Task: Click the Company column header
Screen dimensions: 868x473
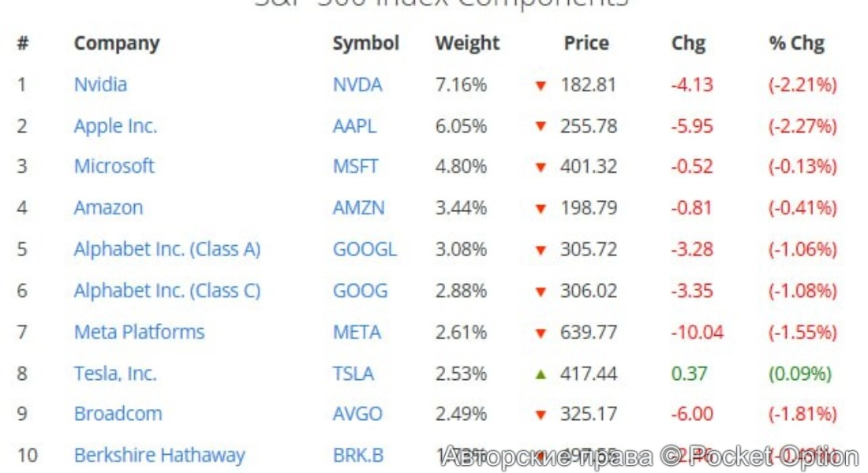Action: (x=117, y=43)
